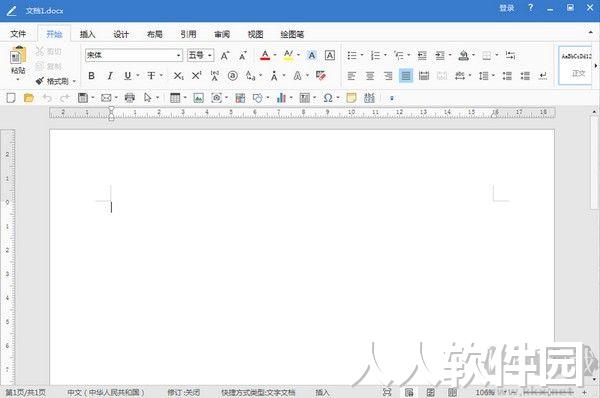Toggle Bold formatting
This screenshot has width=600, height=398.
coord(91,76)
